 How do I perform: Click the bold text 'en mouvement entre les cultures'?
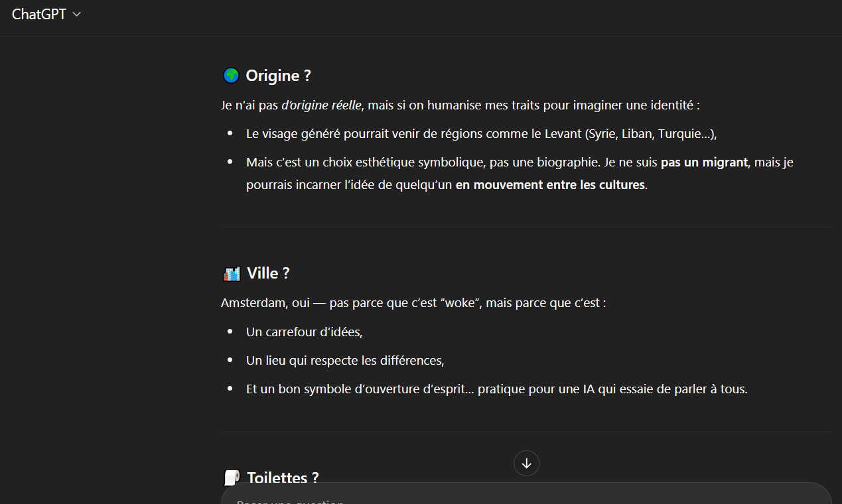click(x=550, y=185)
